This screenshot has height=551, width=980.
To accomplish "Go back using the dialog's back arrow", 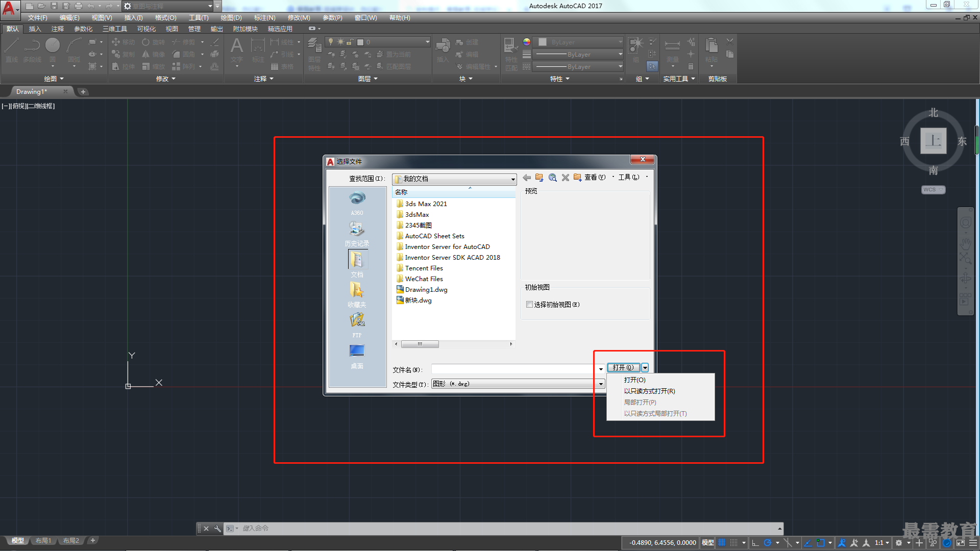I will click(x=527, y=178).
